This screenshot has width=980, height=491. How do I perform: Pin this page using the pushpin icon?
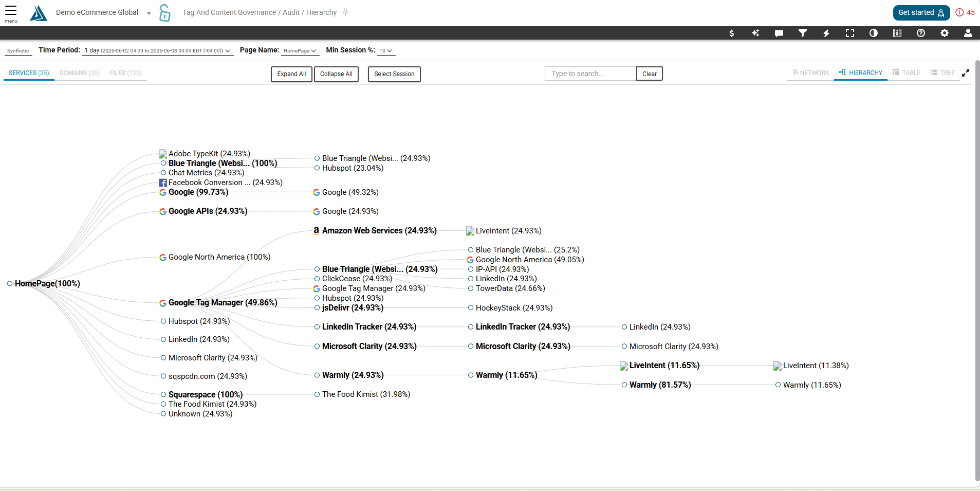click(345, 12)
